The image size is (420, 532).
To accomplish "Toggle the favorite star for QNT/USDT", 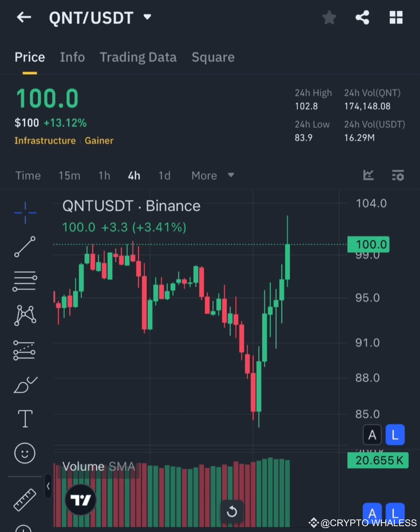I will [329, 17].
